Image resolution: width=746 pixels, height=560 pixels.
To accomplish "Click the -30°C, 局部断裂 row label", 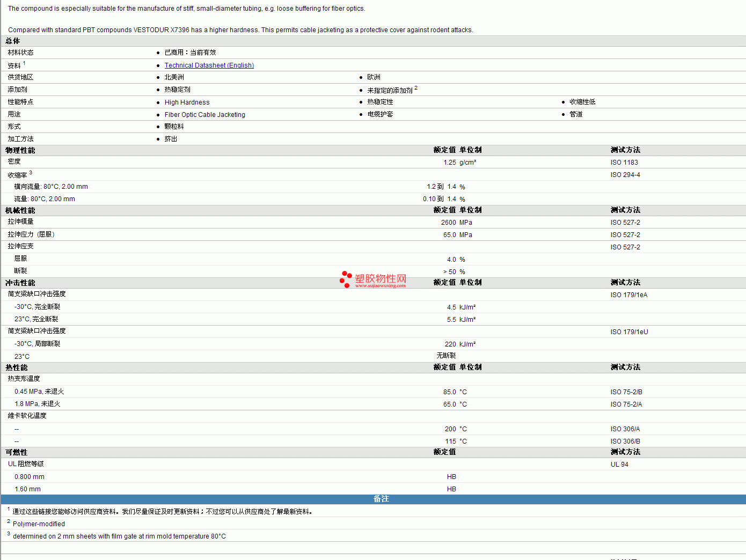I will [38, 344].
